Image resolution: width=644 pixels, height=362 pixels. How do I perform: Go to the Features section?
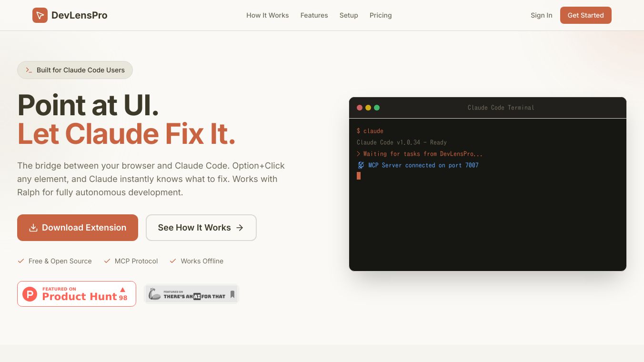pyautogui.click(x=314, y=15)
